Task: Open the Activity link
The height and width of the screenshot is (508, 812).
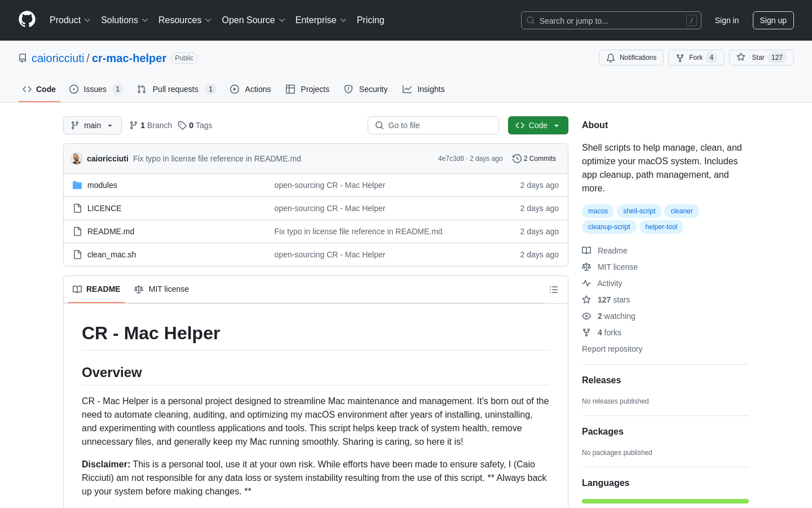Action: (x=602, y=283)
